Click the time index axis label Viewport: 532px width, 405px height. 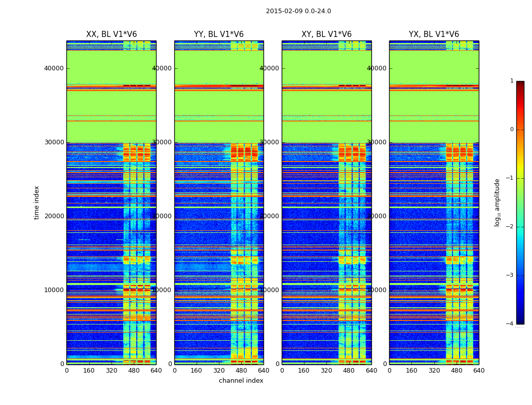point(36,202)
